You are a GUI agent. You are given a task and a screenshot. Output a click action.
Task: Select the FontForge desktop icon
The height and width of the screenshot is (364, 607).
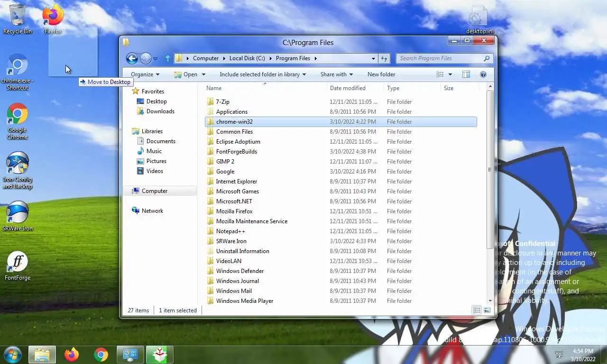pyautogui.click(x=18, y=265)
